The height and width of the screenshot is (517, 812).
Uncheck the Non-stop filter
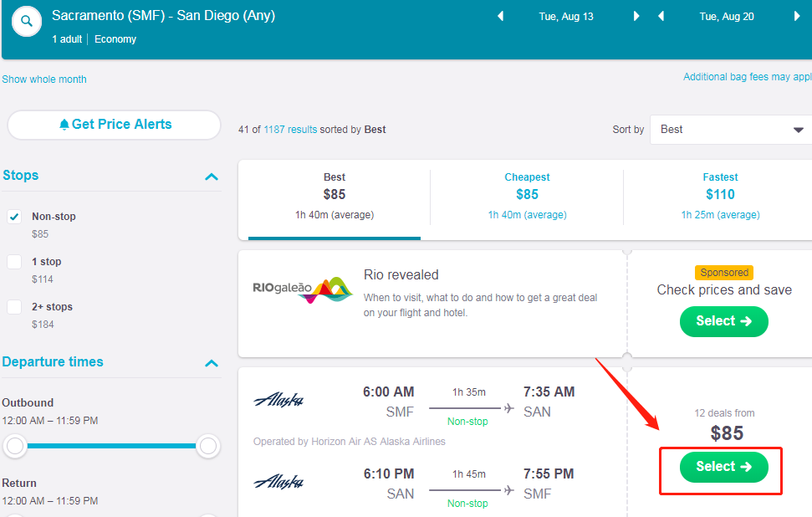click(15, 217)
